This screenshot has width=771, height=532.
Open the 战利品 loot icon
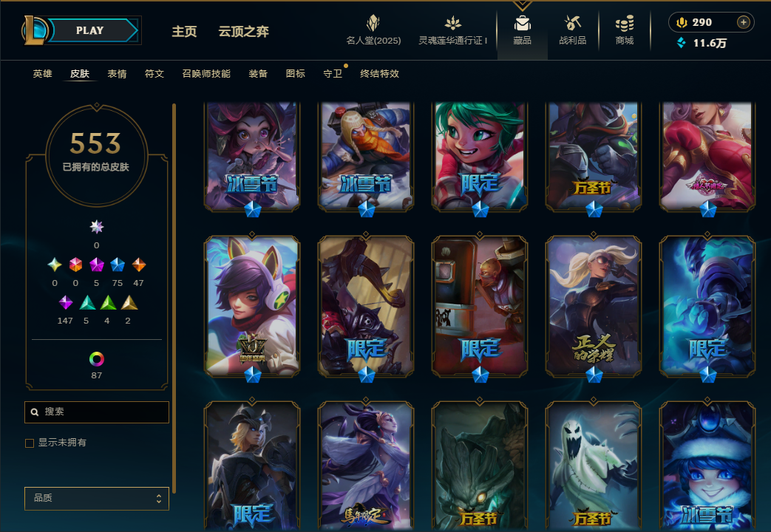pyautogui.click(x=572, y=23)
